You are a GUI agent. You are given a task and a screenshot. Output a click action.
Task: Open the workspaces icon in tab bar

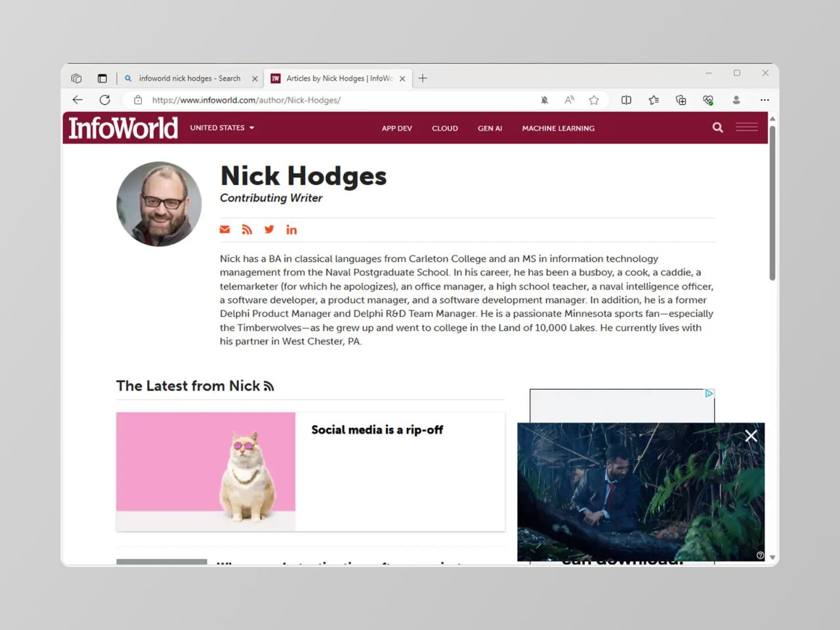pyautogui.click(x=76, y=78)
